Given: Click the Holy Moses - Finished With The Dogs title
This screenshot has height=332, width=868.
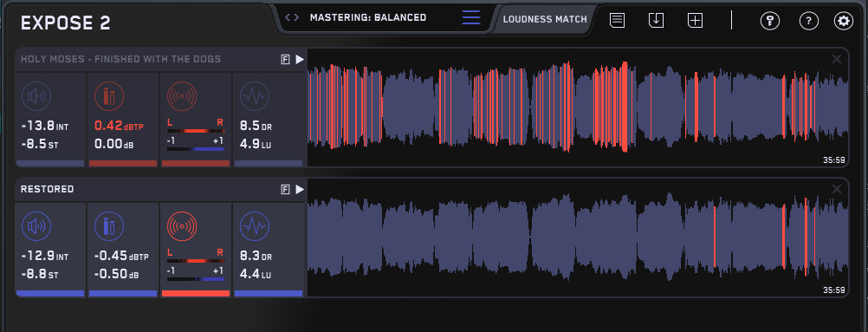Looking at the screenshot, I should (x=120, y=59).
